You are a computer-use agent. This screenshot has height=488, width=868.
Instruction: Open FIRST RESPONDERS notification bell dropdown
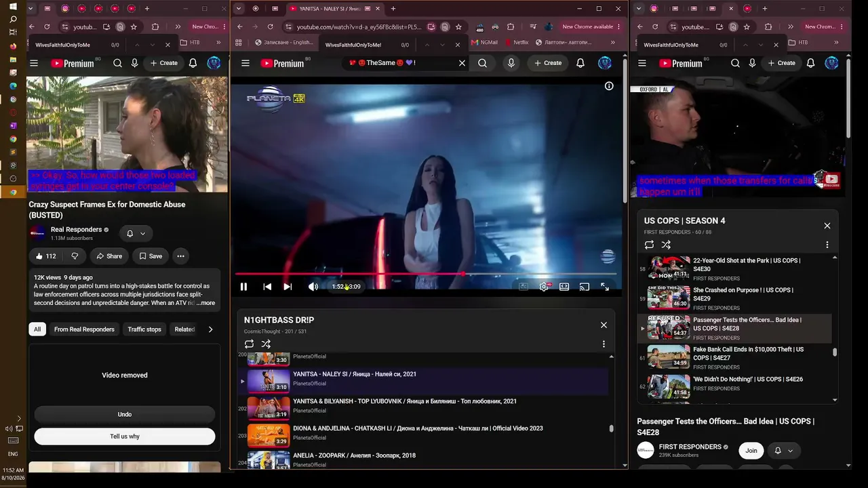pos(783,451)
